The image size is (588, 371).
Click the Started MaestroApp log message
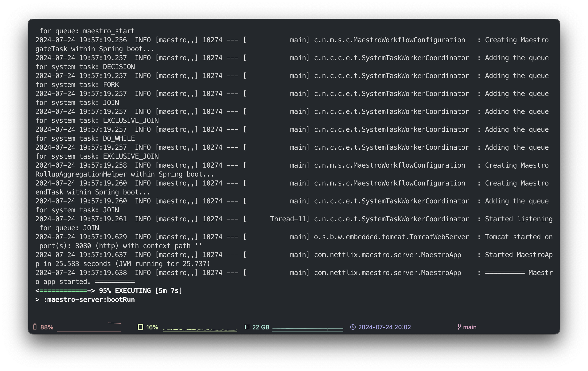[518, 255]
